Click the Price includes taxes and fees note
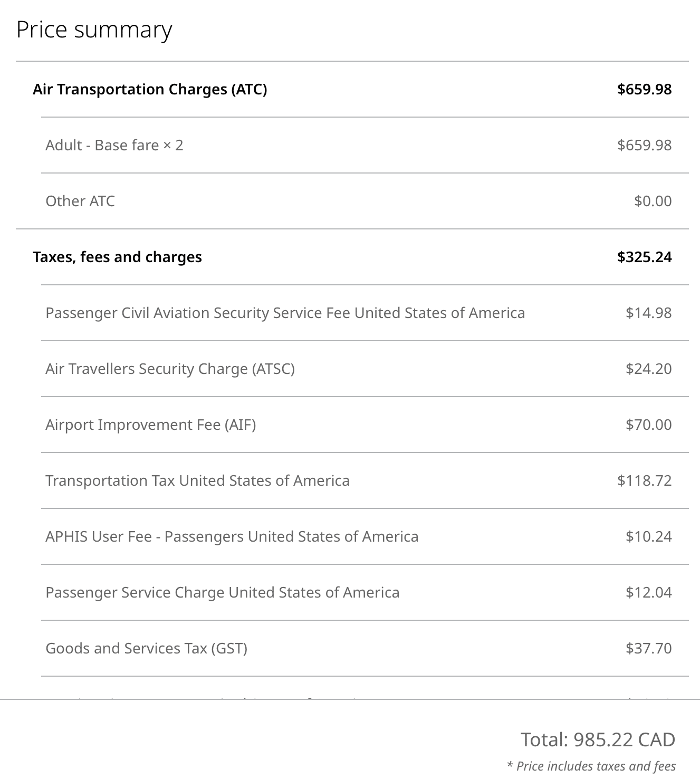The image size is (700, 779). point(591,766)
